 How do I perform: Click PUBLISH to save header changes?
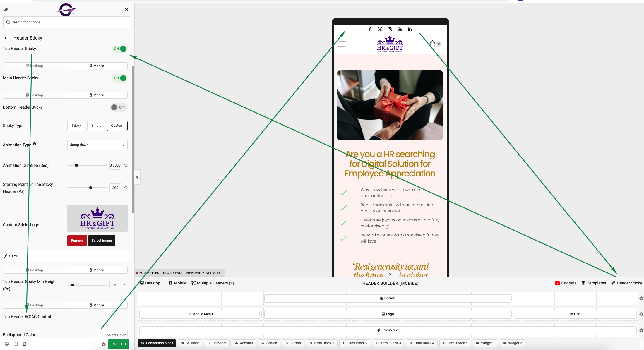click(119, 344)
